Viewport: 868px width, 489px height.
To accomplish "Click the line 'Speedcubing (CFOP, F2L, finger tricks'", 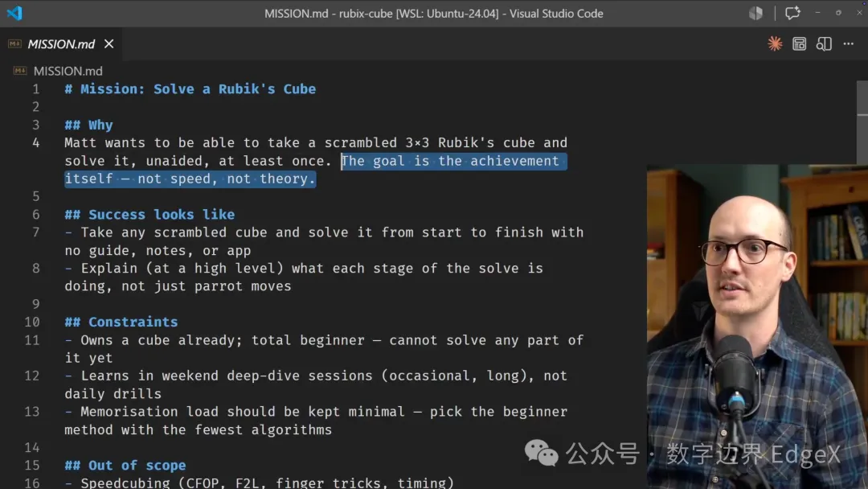I will pos(259,483).
